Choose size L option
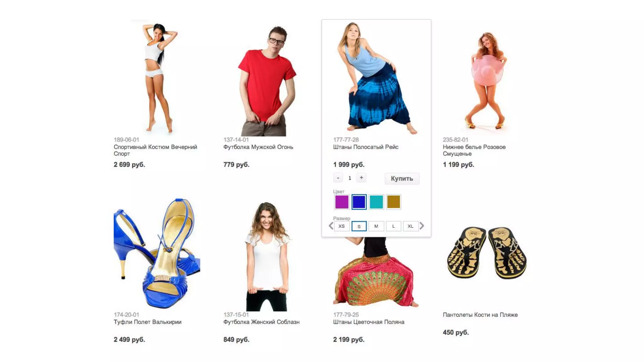Viewport: 644px width, 362px height. (393, 226)
